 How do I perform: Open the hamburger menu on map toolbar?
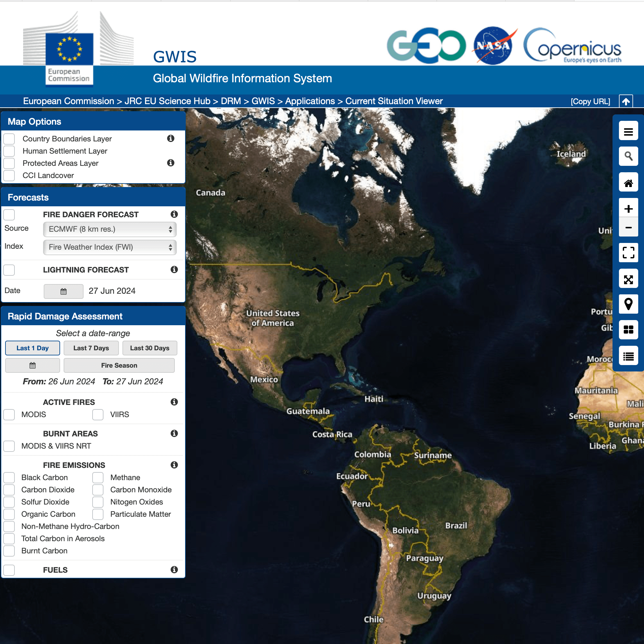coord(628,132)
